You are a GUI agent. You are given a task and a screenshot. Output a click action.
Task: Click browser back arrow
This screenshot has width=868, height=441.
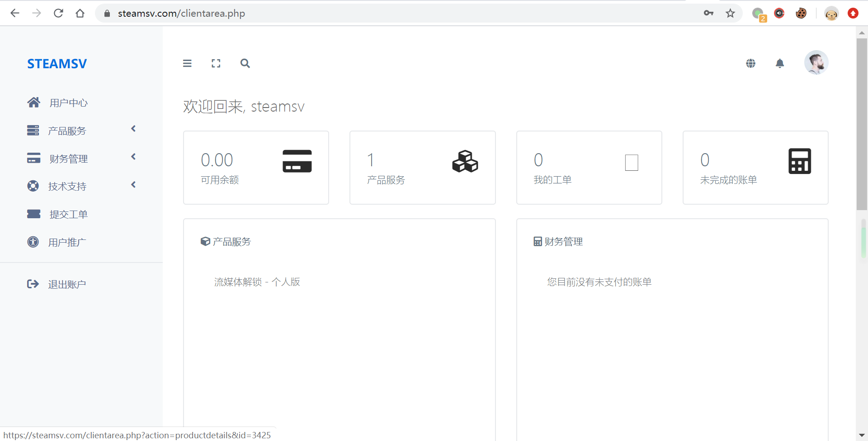[x=15, y=13]
